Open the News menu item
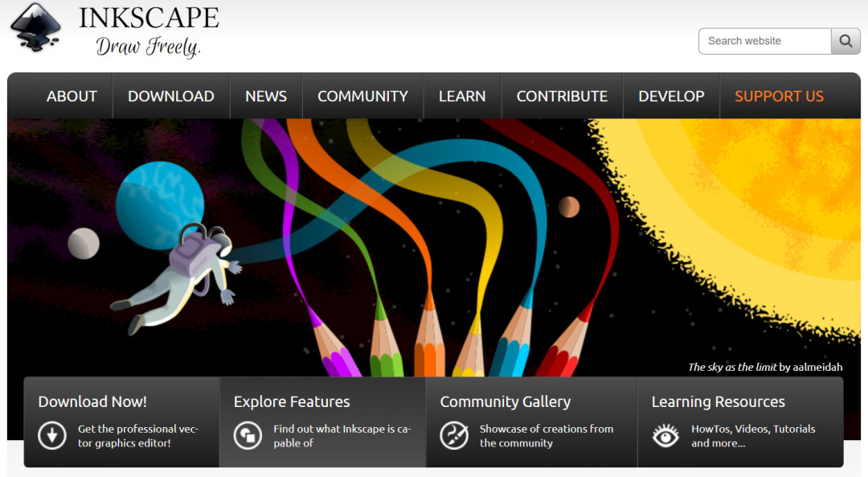The width and height of the screenshot is (868, 477). click(x=266, y=96)
